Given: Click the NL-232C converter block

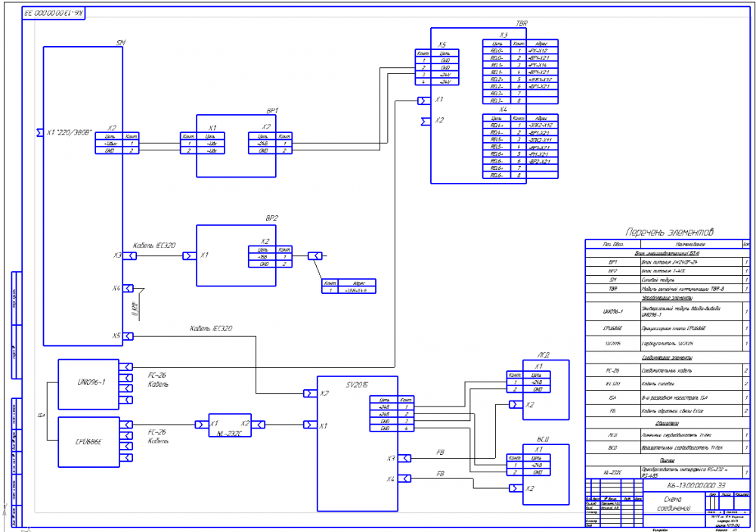Looking at the screenshot, I should [230, 425].
